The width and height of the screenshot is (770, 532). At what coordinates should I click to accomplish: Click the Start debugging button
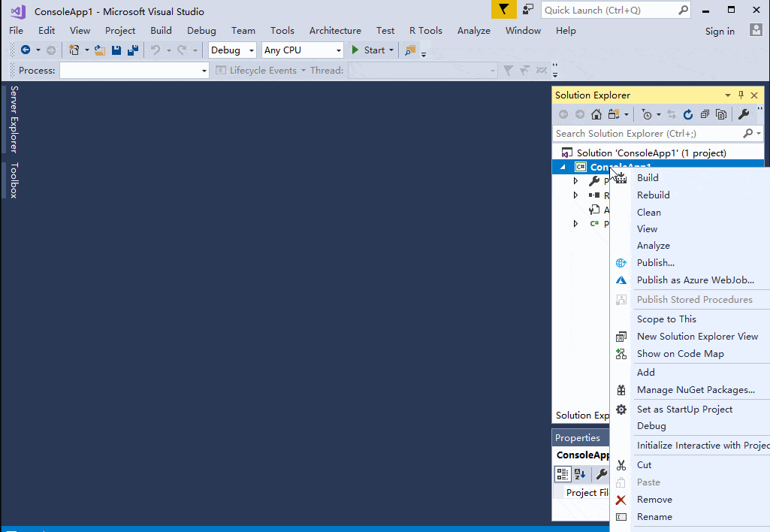369,50
